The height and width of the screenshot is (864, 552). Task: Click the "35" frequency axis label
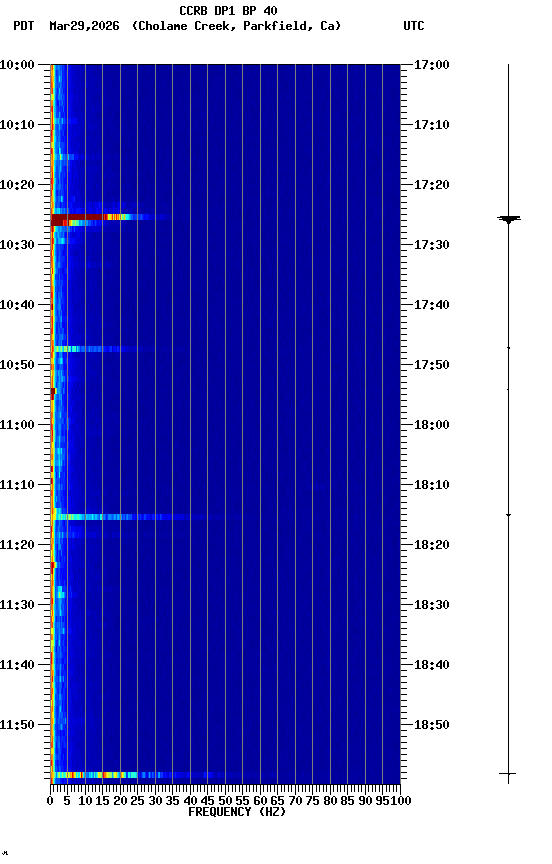coord(172,802)
